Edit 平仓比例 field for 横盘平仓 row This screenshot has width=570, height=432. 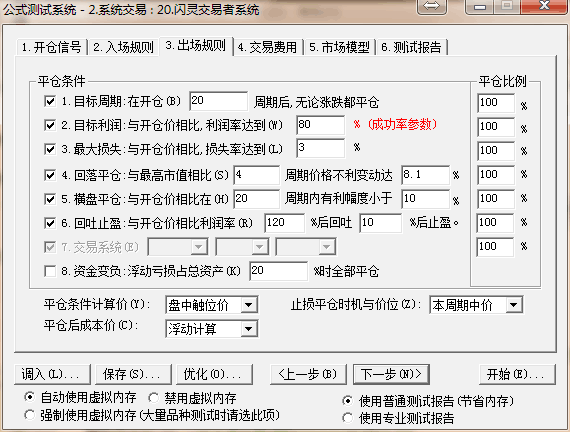[x=496, y=199]
